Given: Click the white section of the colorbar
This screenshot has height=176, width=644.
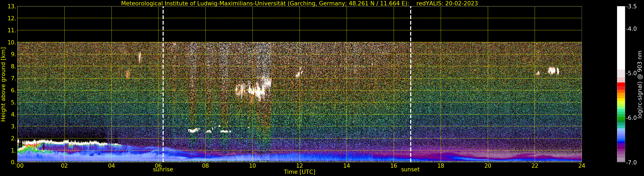Looking at the screenshot, I should [621, 38].
